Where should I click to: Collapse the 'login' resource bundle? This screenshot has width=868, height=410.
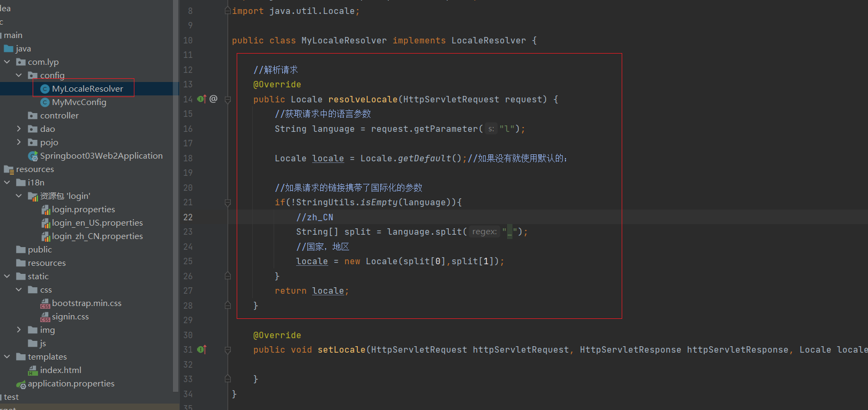(x=19, y=196)
